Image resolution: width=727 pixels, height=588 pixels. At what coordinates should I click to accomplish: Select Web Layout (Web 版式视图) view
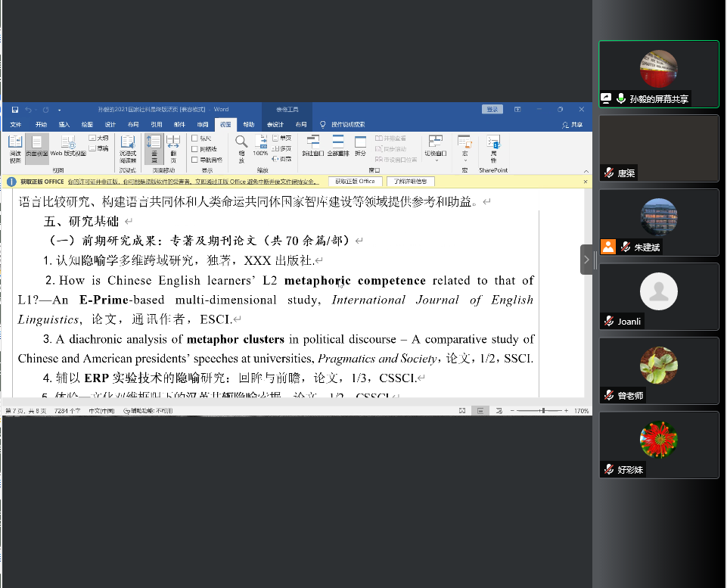(x=67, y=148)
